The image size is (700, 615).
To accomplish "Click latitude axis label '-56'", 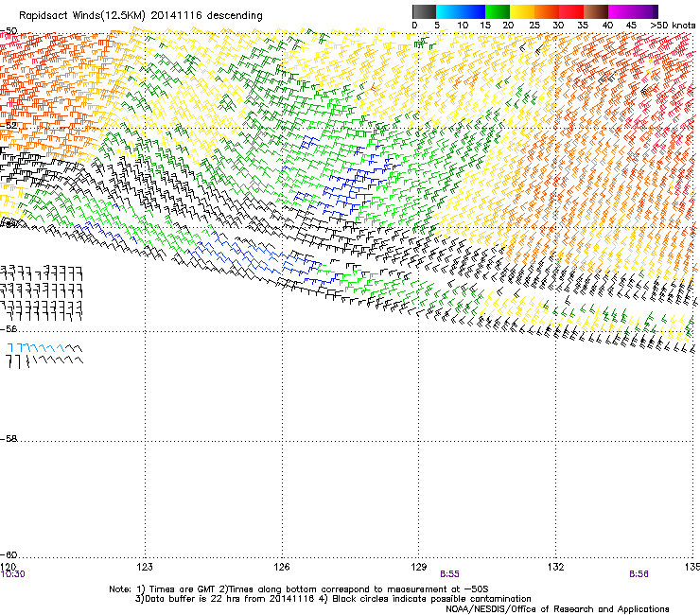I will [9, 328].
